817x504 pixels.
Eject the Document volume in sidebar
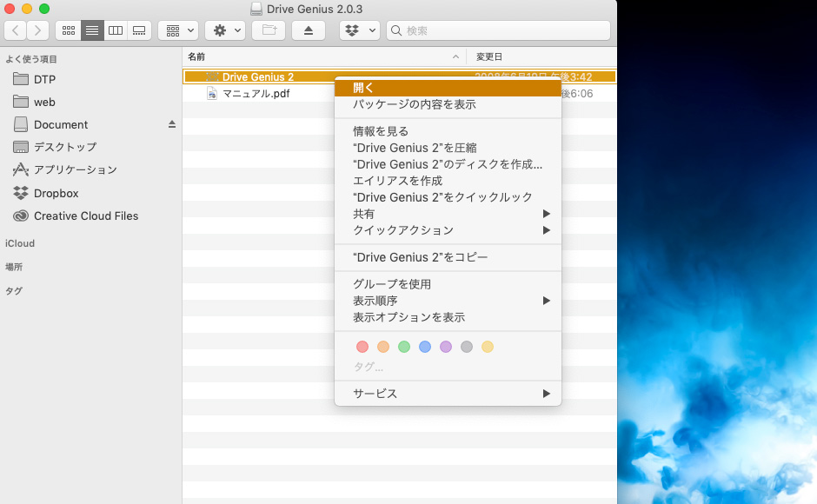pyautogui.click(x=172, y=124)
